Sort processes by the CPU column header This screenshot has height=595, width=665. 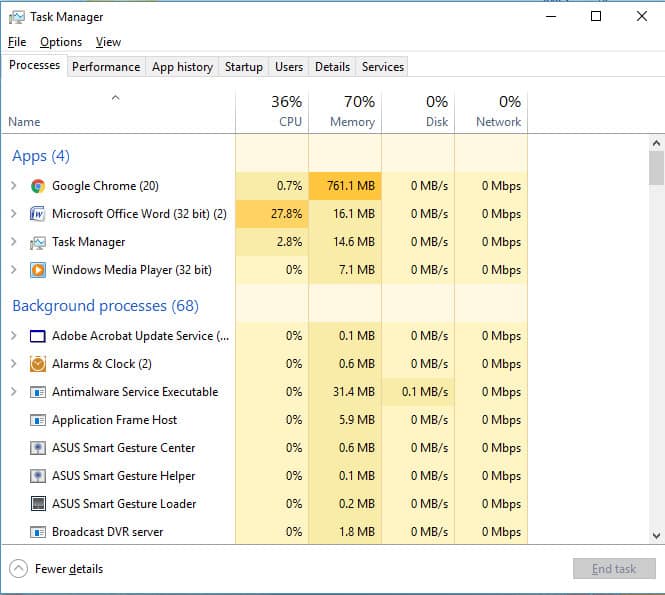[272, 112]
